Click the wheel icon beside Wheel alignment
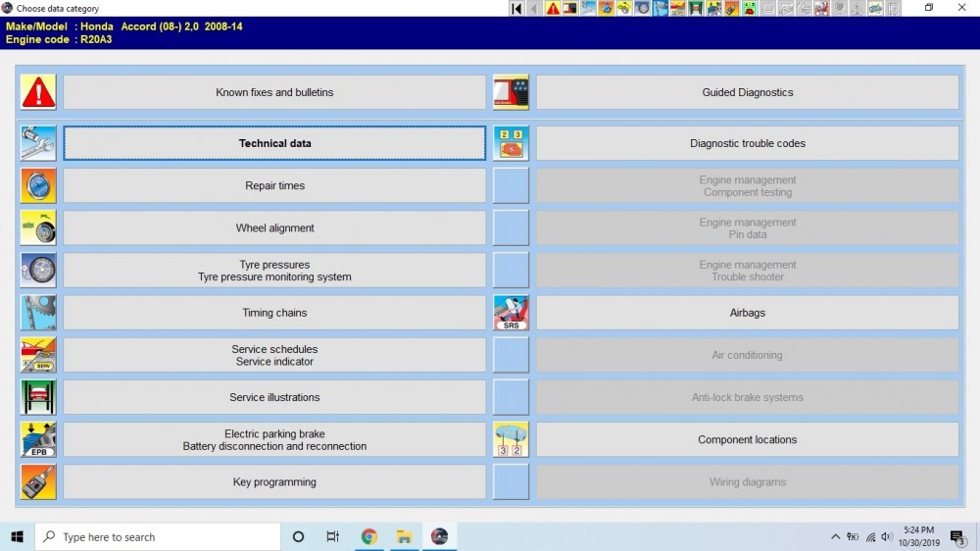The image size is (980, 551). (38, 227)
